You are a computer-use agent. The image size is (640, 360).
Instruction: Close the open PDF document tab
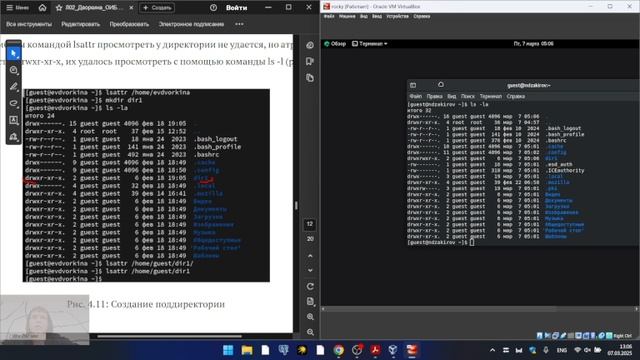tap(131, 8)
